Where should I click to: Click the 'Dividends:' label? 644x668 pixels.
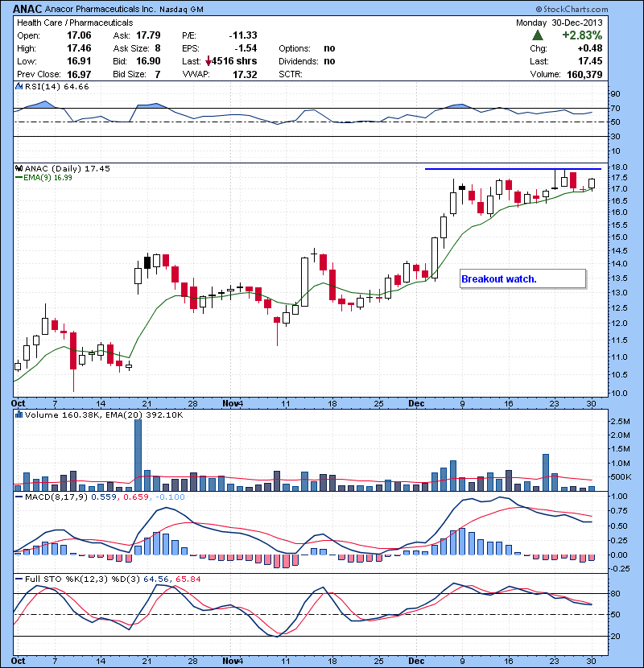(299, 61)
